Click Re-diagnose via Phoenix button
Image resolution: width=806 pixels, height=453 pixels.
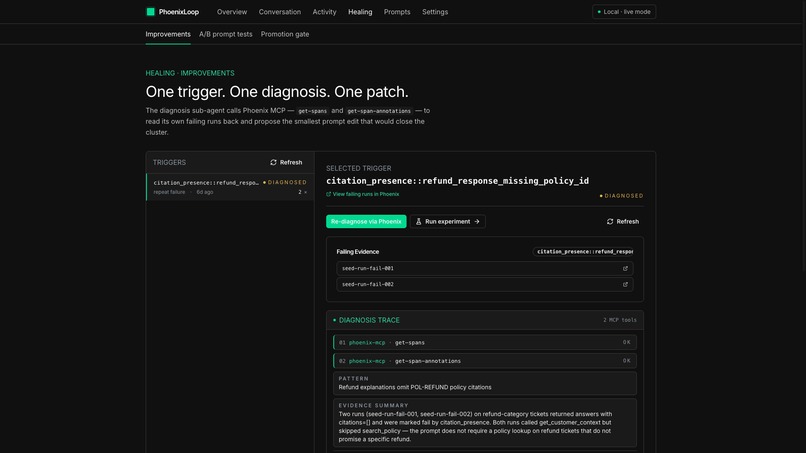366,222
